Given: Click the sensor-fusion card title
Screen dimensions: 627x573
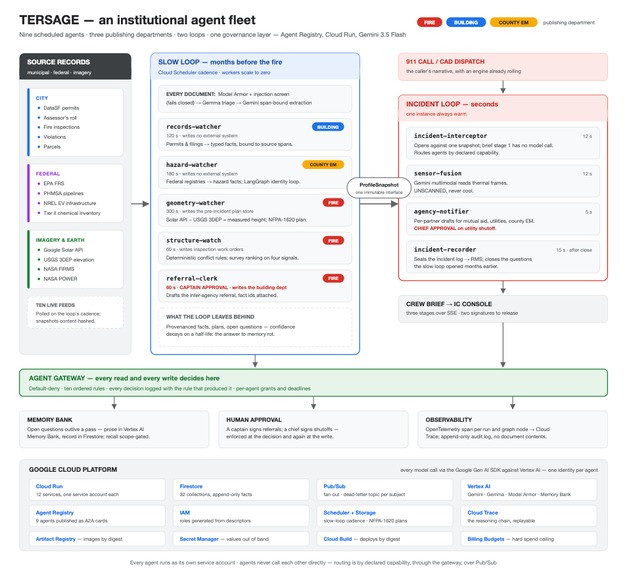Looking at the screenshot, I should pos(437,174).
